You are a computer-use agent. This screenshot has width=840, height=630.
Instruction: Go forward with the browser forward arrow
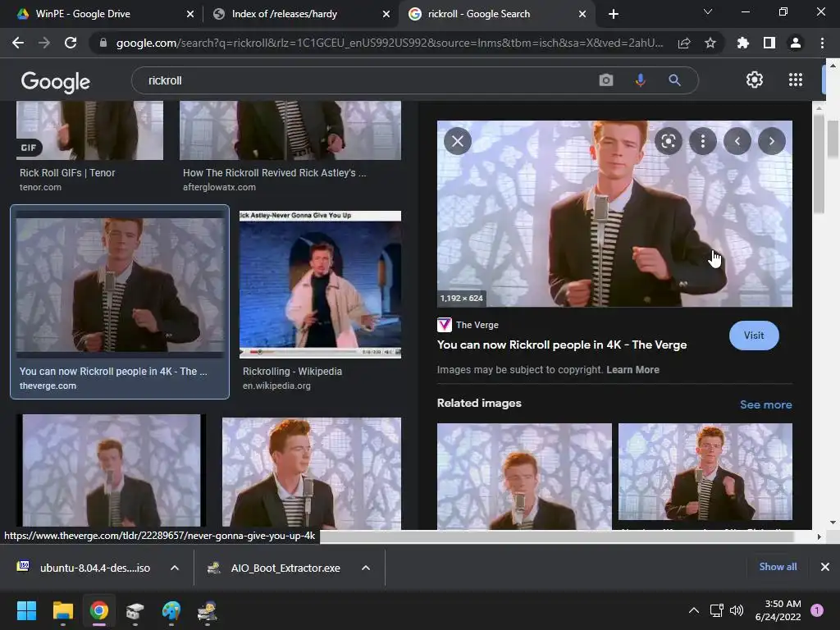click(44, 43)
